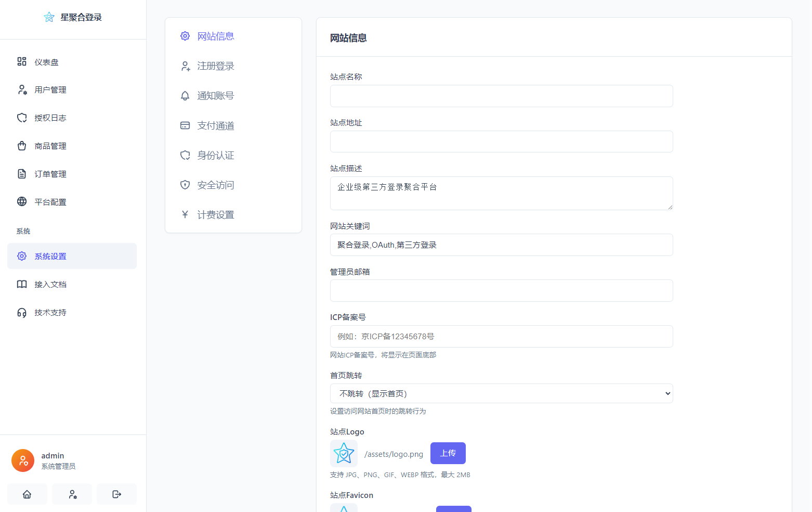Click the 身份认证 settings item
812x512 pixels.
pyautogui.click(x=216, y=155)
